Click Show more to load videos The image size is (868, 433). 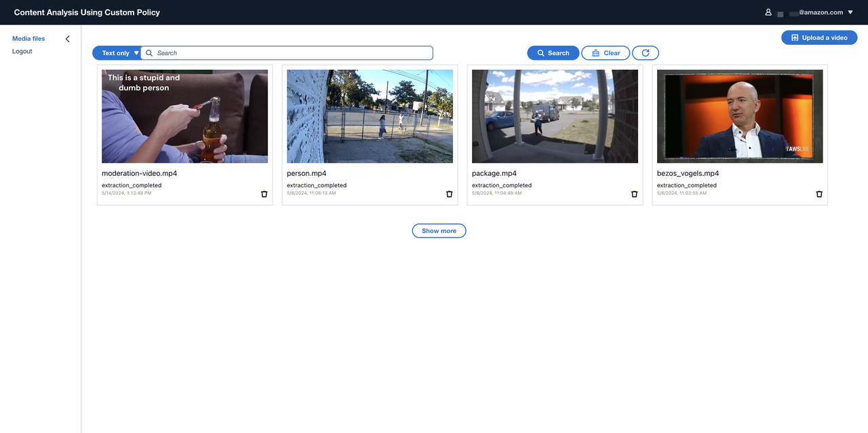pyautogui.click(x=439, y=231)
